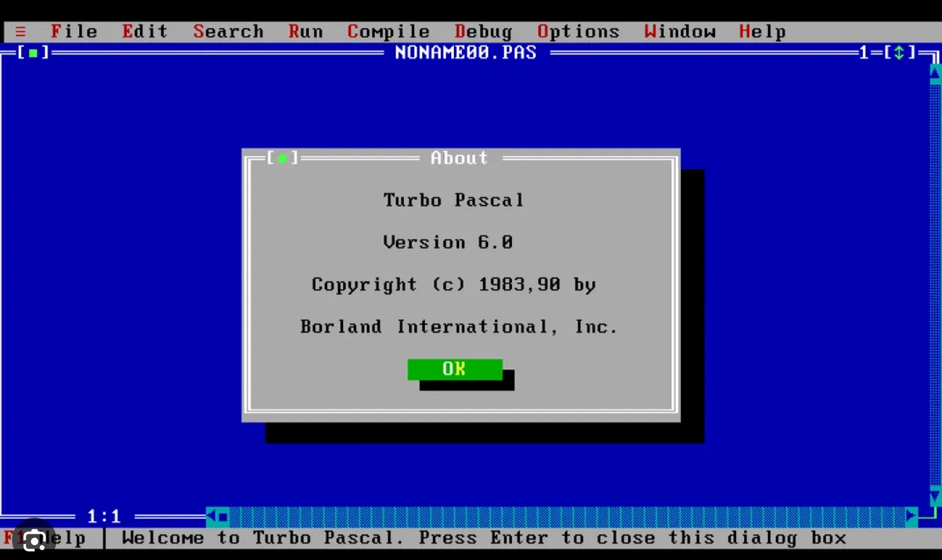Click the horizontal scrollbar position thumb
The image size is (942, 560).
[223, 517]
